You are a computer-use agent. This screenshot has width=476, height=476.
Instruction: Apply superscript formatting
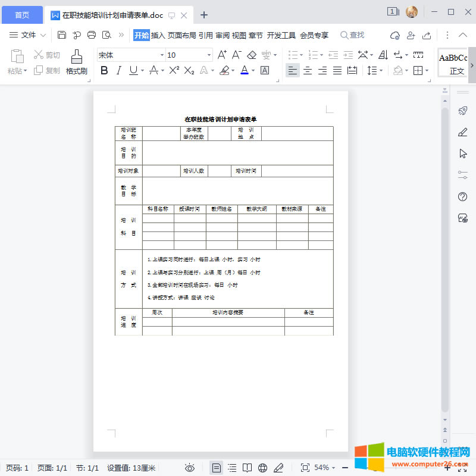pyautogui.click(x=174, y=71)
